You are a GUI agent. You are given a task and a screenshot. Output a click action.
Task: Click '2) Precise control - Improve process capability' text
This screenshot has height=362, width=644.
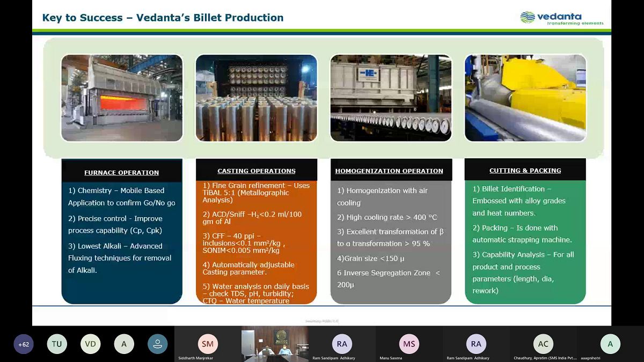(x=115, y=225)
